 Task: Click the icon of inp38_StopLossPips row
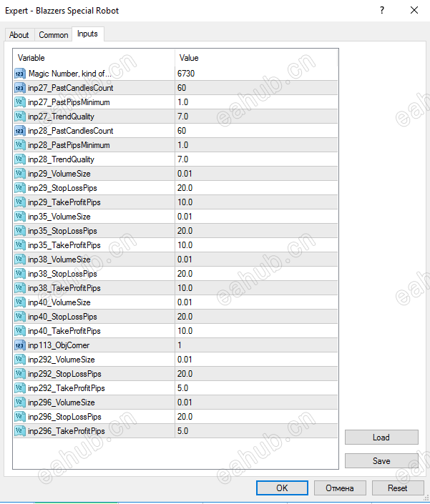[19, 274]
